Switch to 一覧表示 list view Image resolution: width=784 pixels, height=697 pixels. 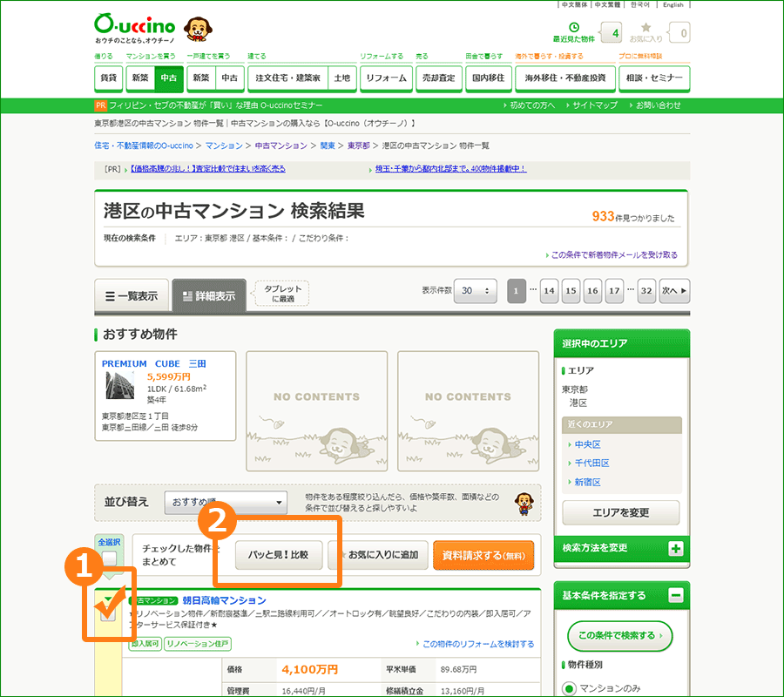click(x=132, y=295)
